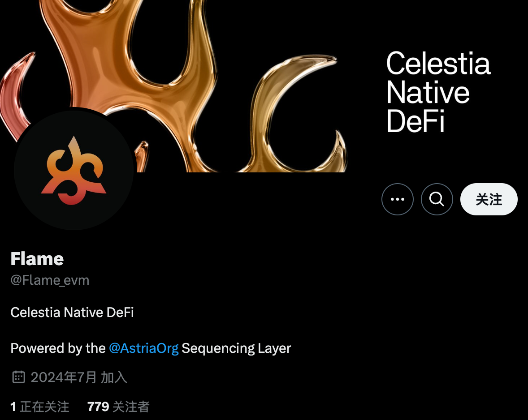Click the Powered by the bio text
528x420 pixels.
click(x=58, y=348)
